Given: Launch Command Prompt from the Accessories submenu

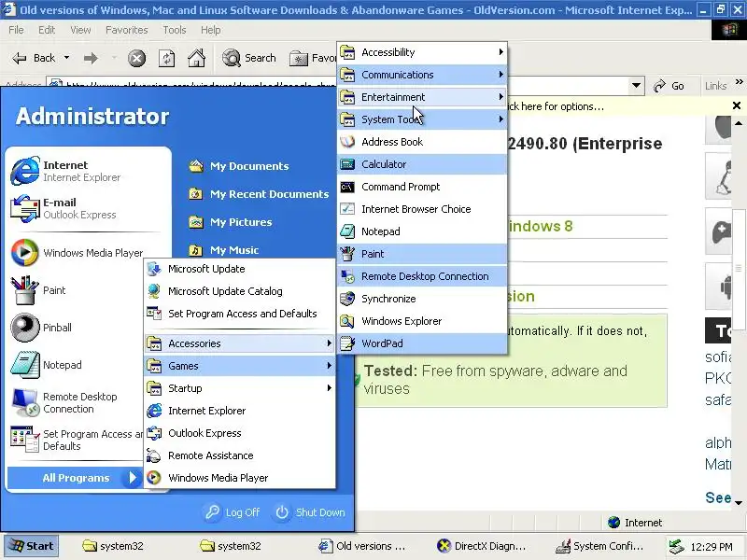Looking at the screenshot, I should point(422,187).
